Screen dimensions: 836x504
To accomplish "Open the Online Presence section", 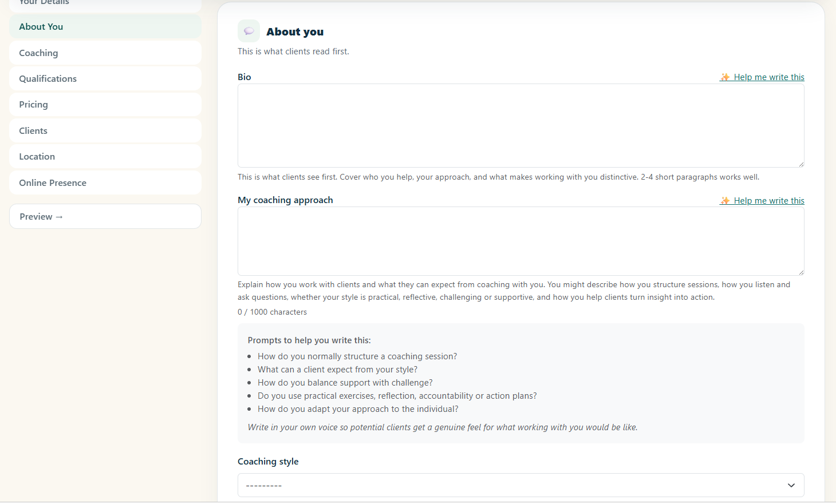I will (x=105, y=183).
